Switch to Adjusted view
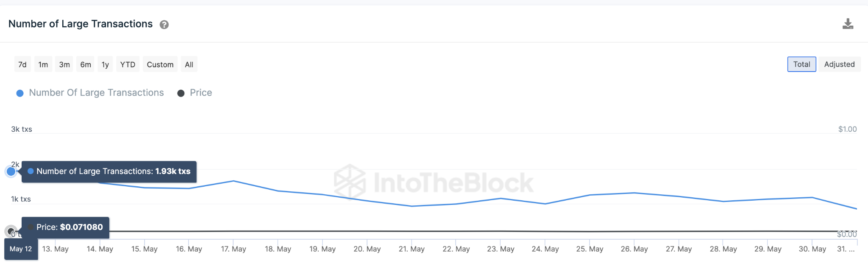Viewport: 868px width, 268px height. 839,64
